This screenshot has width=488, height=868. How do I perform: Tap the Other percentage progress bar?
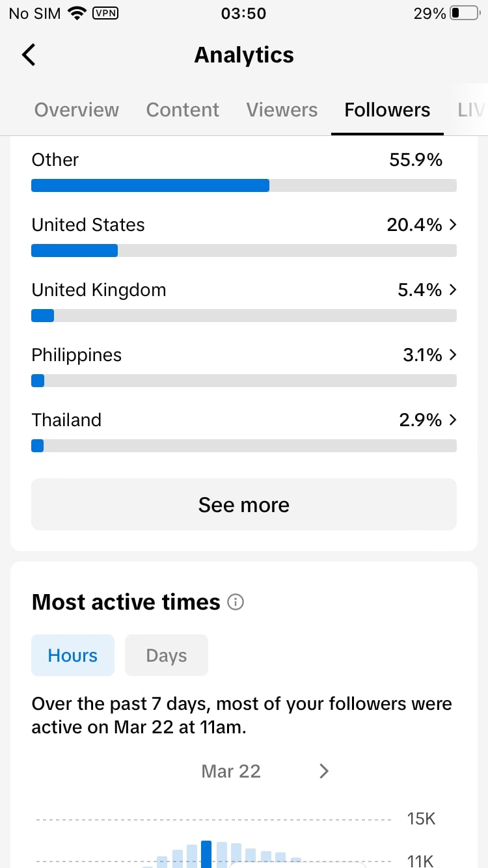pos(244,185)
